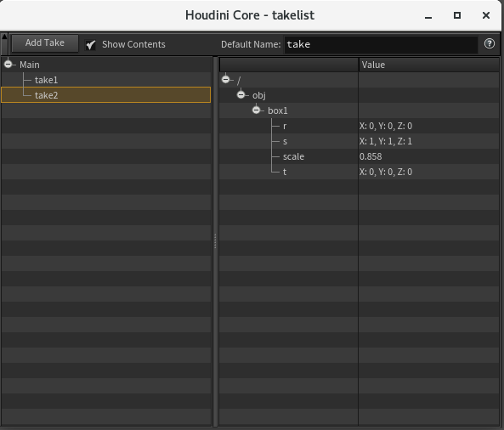Screen dimensions: 504x430
Task: Click the scale value 0.858
Action: pyautogui.click(x=371, y=156)
